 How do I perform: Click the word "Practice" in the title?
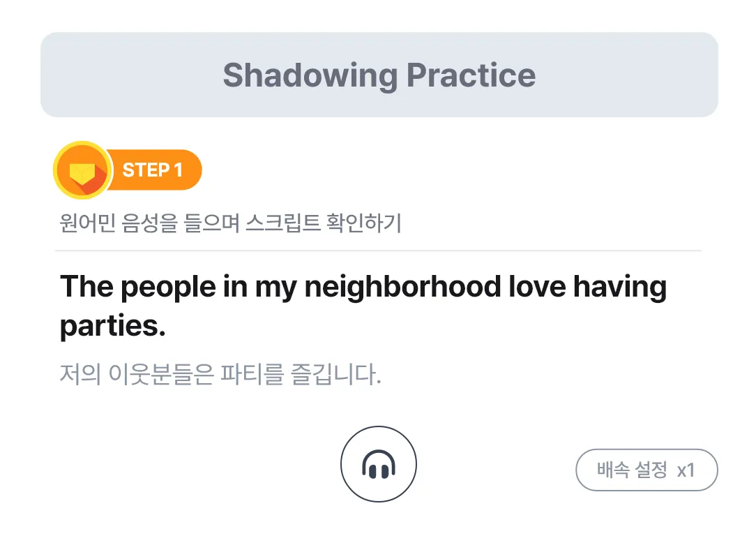click(x=471, y=75)
